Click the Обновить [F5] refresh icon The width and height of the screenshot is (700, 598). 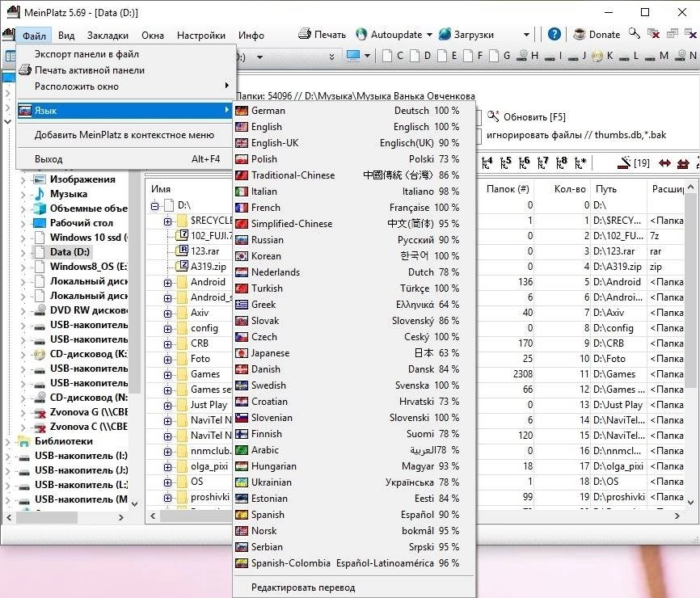[x=493, y=116]
